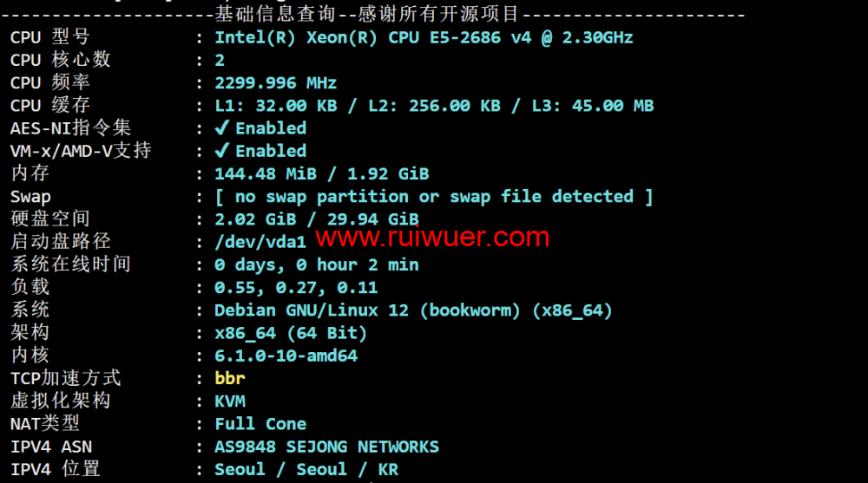
Task: Click the kernel version 6.1.0-10-amd64
Action: [286, 356]
